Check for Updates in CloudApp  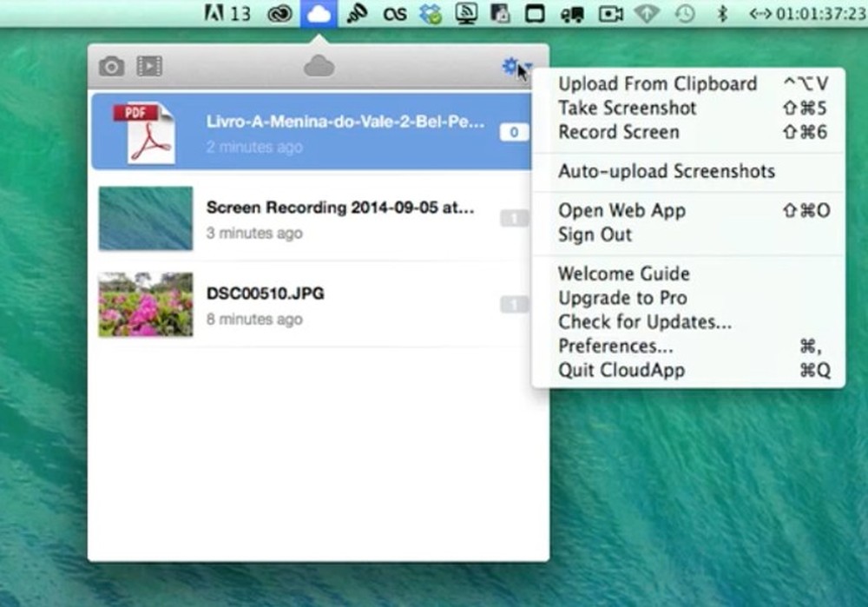(644, 321)
